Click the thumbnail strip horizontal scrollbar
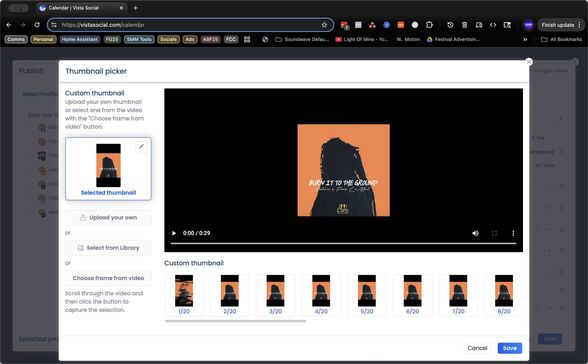 [235, 321]
